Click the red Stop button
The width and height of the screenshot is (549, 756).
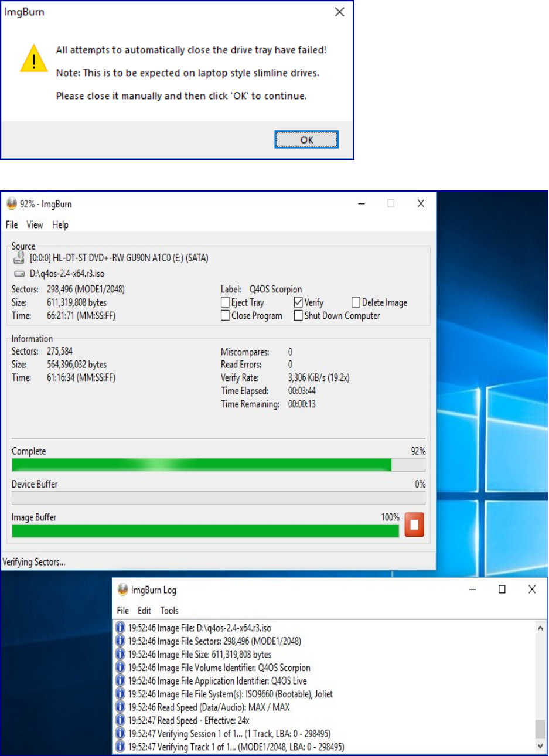pos(414,525)
